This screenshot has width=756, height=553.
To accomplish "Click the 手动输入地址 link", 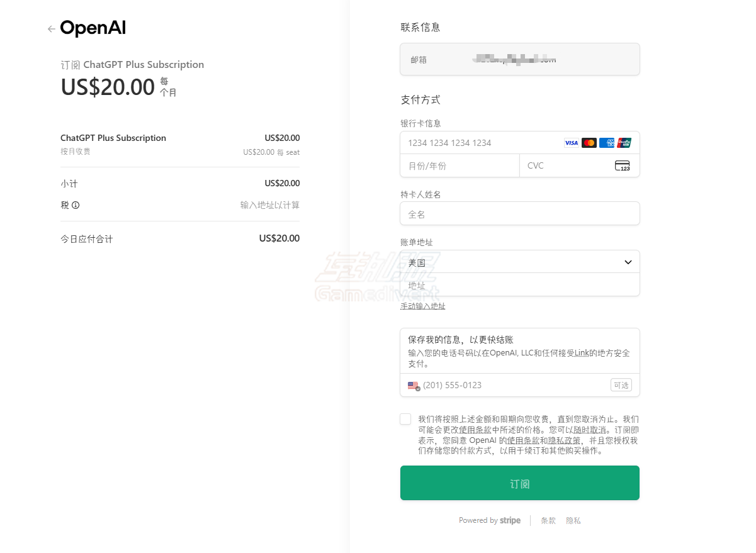I will 423,306.
